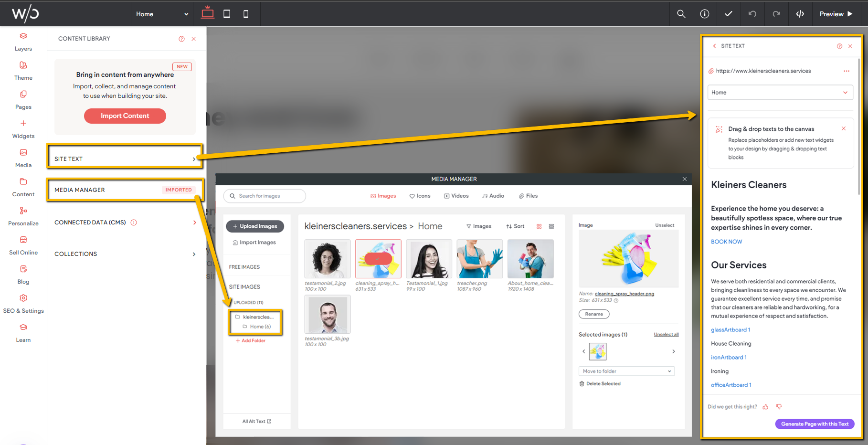
Task: Click Generate Page with this Text
Action: tap(815, 424)
